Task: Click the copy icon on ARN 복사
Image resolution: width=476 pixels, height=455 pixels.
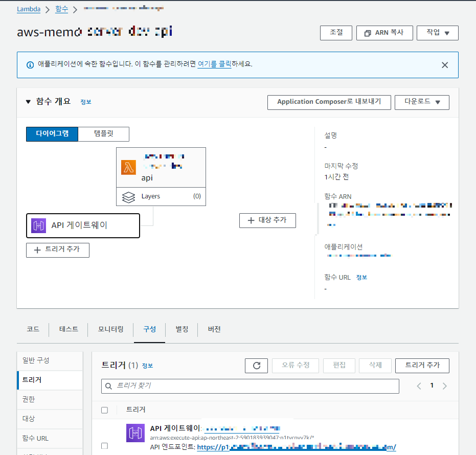Action: 368,33
